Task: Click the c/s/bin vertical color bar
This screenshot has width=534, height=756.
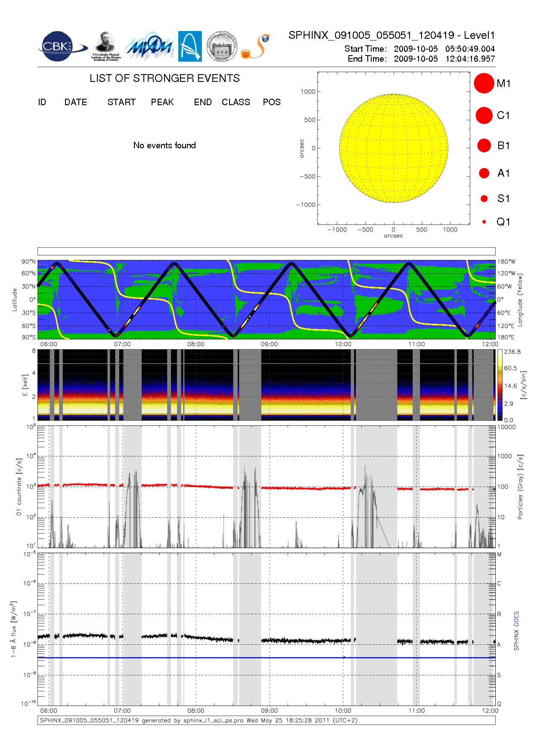Action: (500, 384)
